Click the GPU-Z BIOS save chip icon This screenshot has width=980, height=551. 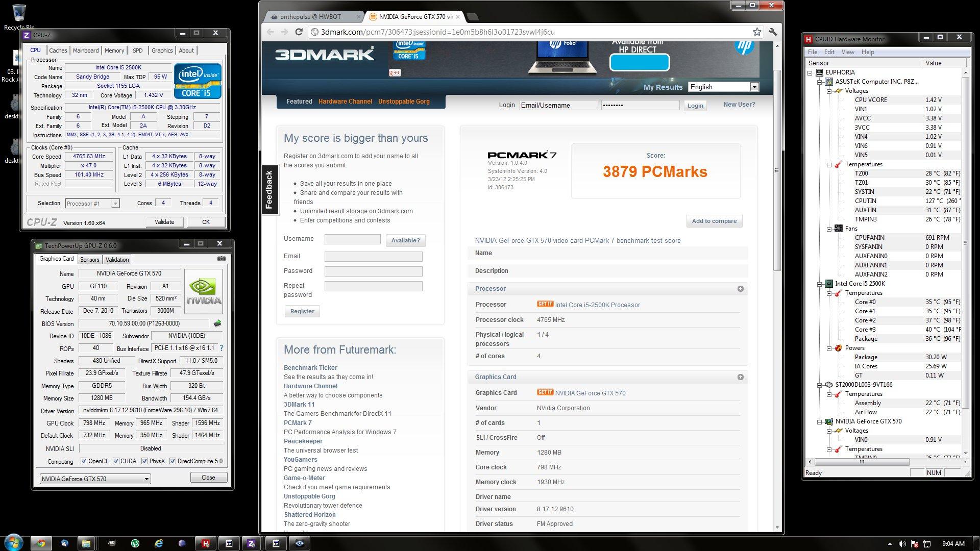(x=217, y=323)
